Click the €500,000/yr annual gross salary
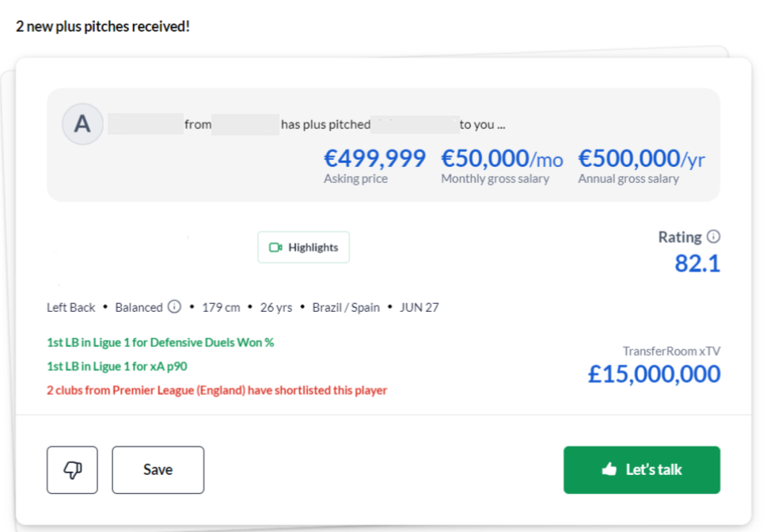Image resolution: width=767 pixels, height=532 pixels. [x=641, y=158]
